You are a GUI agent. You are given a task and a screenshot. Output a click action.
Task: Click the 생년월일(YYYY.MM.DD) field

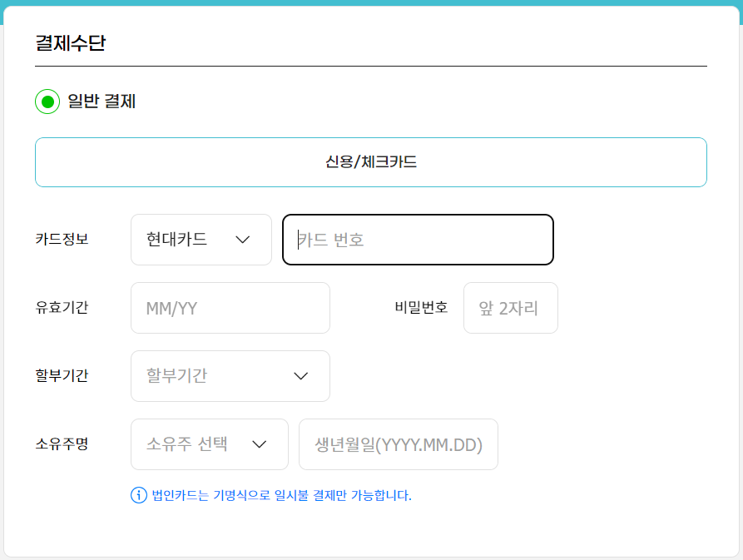(x=398, y=444)
